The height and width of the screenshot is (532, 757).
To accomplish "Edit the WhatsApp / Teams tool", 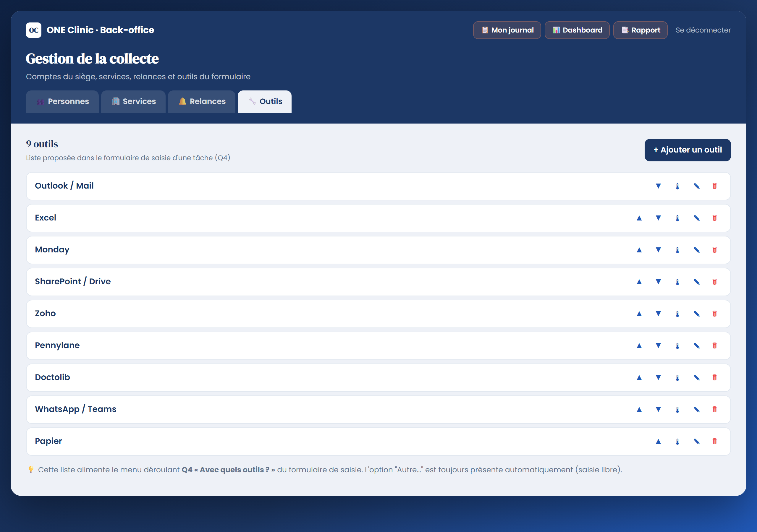I will tap(696, 410).
